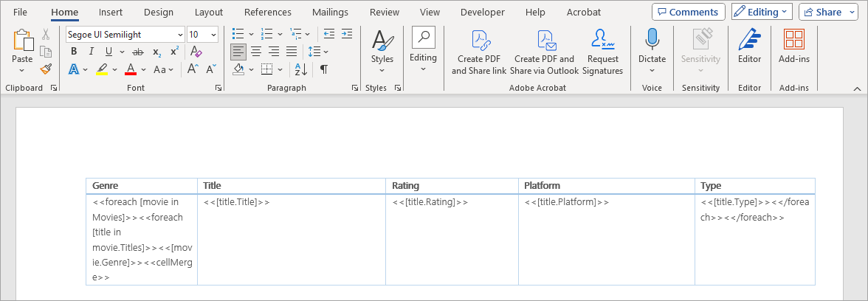
Task: Switch to the Insert tab
Action: [111, 12]
